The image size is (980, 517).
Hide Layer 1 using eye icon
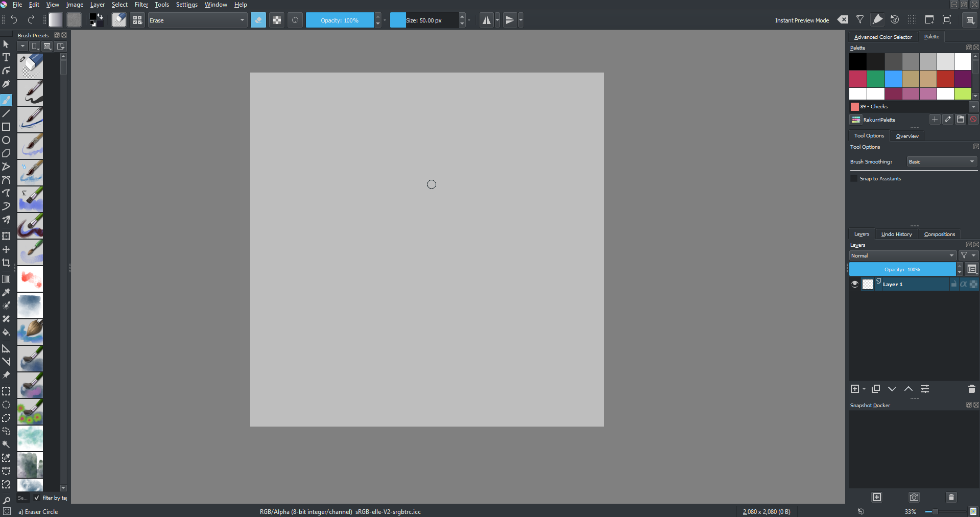[x=855, y=285]
